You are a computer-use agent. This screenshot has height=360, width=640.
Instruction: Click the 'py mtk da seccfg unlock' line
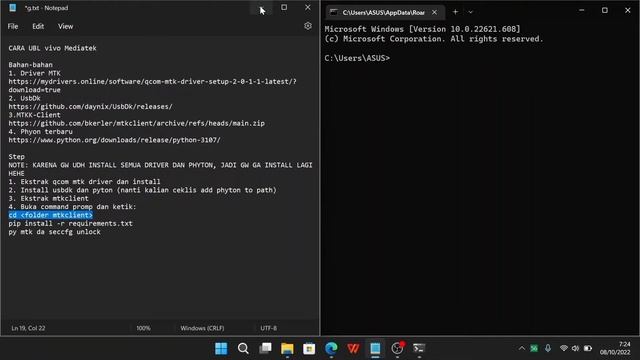click(x=55, y=232)
